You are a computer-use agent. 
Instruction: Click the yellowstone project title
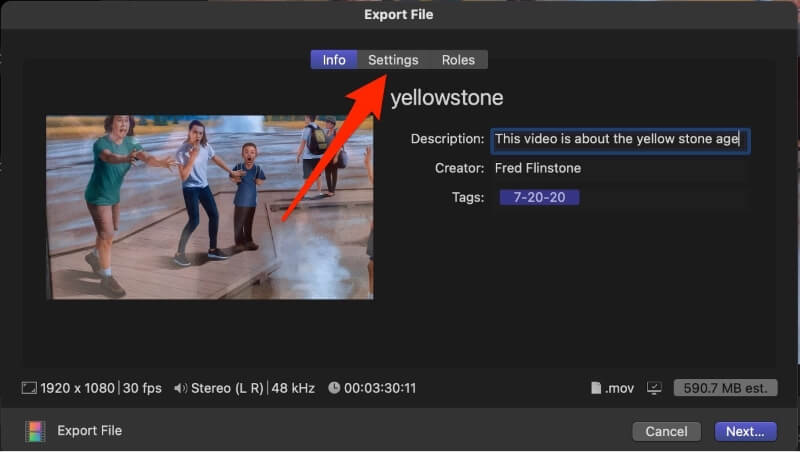tap(447, 97)
